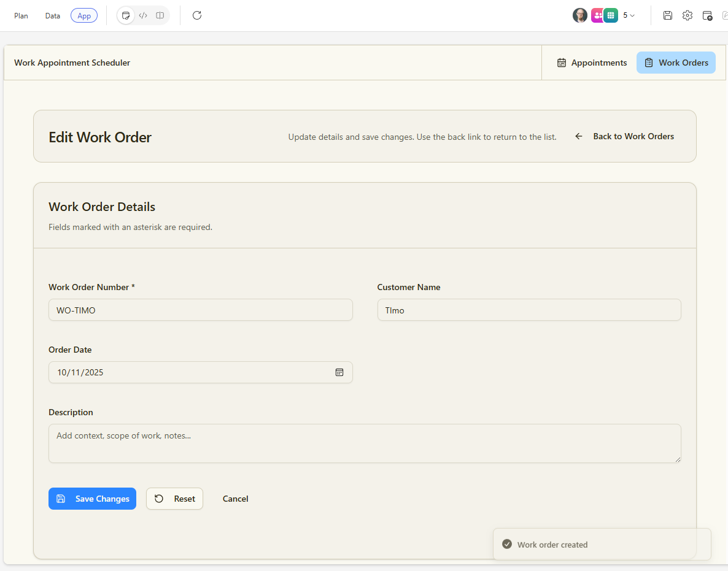Click the refresh icon in toolbar
Viewport: 728px width, 571px height.
coord(197,15)
